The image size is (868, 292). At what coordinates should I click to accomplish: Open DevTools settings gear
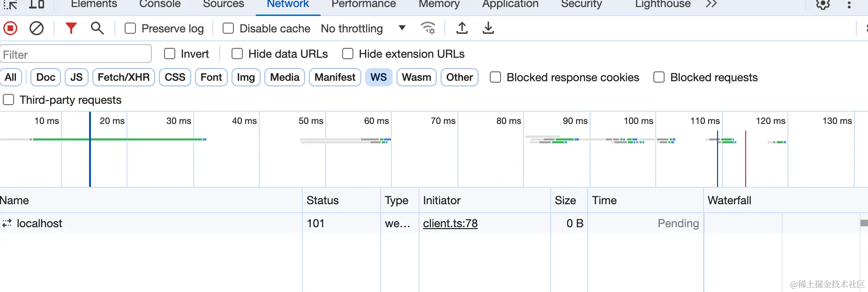823,5
